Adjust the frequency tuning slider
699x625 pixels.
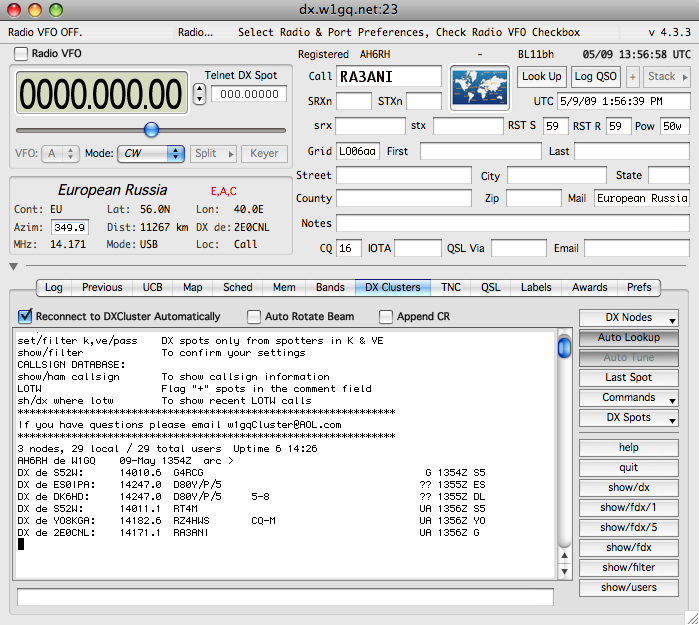[151, 129]
